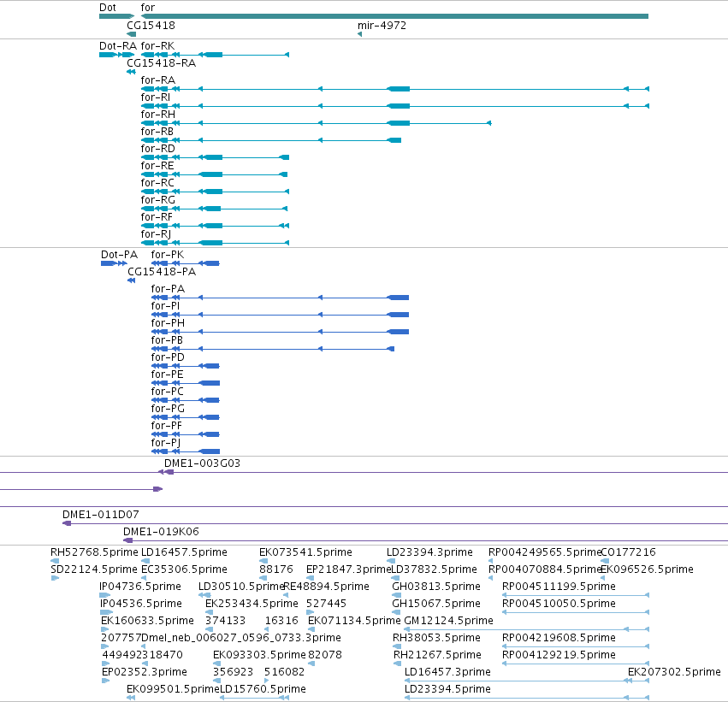The image size is (728, 702).
Task: Click the for-RD transcript label
Action: point(158,149)
